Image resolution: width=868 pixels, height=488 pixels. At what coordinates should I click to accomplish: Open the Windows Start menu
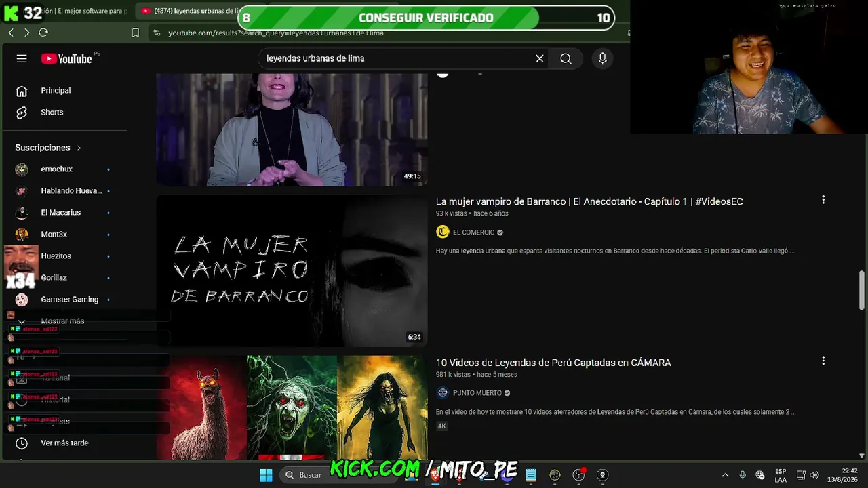click(266, 475)
